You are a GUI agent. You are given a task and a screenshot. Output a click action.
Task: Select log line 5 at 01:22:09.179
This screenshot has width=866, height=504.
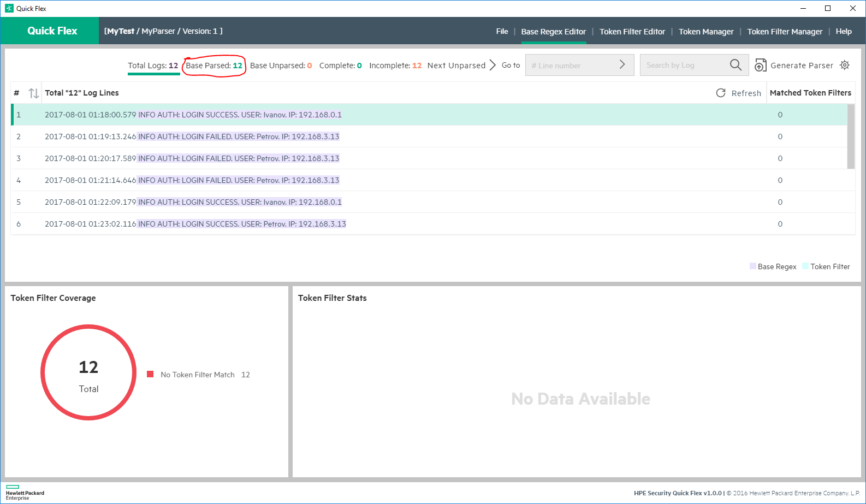click(x=429, y=202)
